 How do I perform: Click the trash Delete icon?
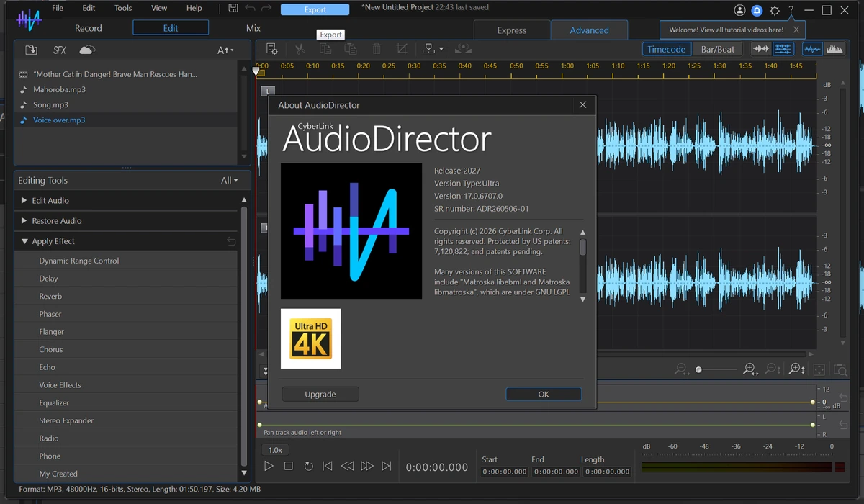[x=377, y=49]
